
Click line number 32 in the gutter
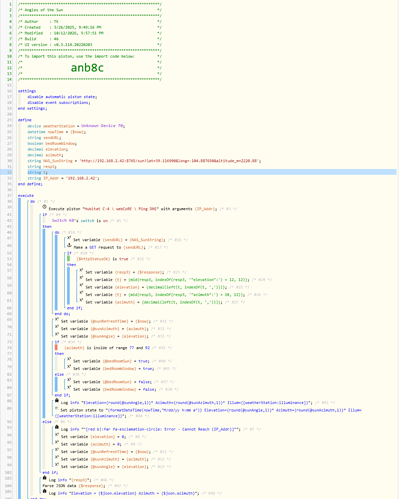[10, 172]
